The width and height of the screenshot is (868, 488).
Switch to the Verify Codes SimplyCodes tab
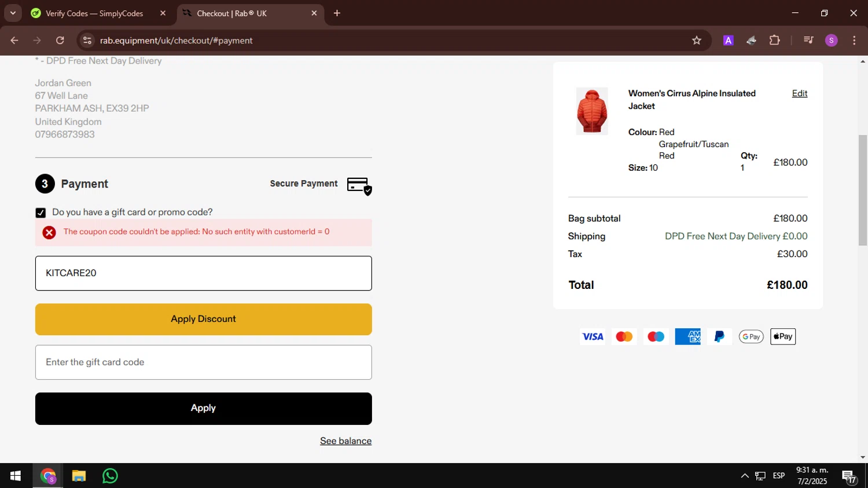[x=94, y=13]
